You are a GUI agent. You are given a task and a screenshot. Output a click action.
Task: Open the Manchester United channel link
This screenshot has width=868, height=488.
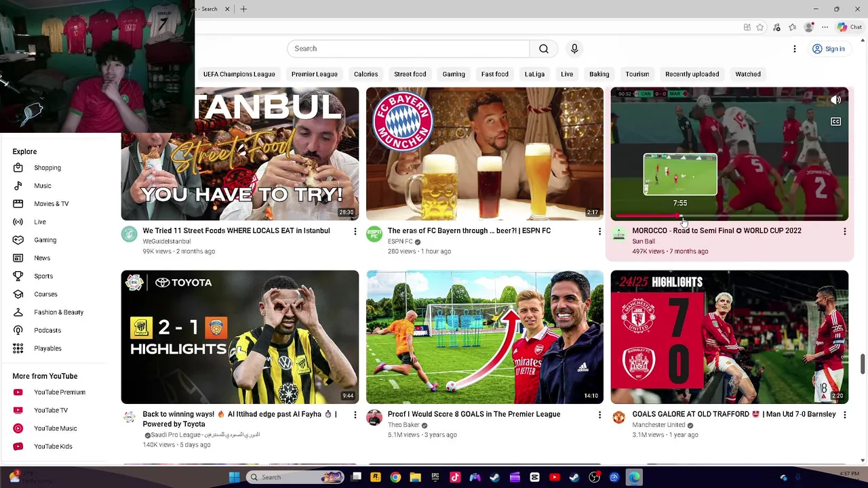(658, 425)
